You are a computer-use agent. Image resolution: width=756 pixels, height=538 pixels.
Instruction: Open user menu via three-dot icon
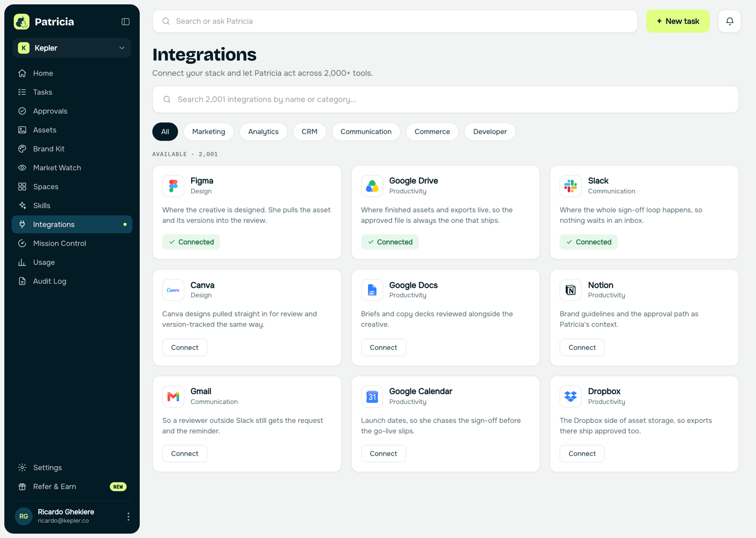128,516
